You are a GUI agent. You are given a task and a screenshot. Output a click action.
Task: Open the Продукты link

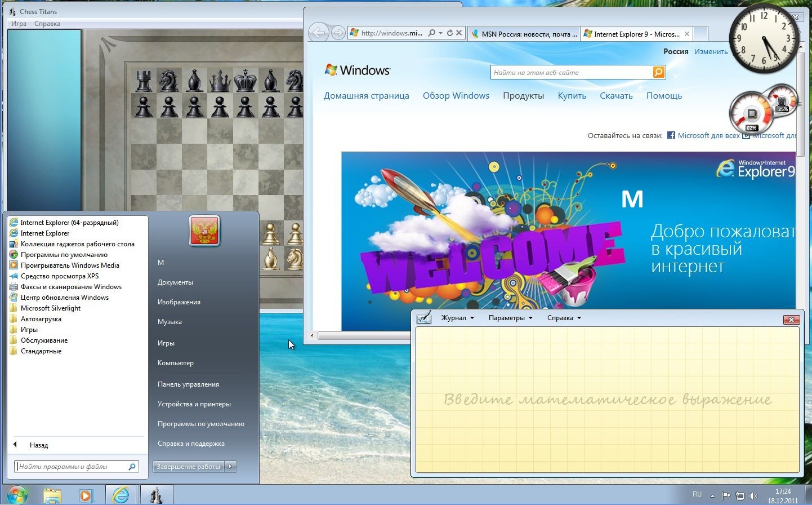(523, 96)
